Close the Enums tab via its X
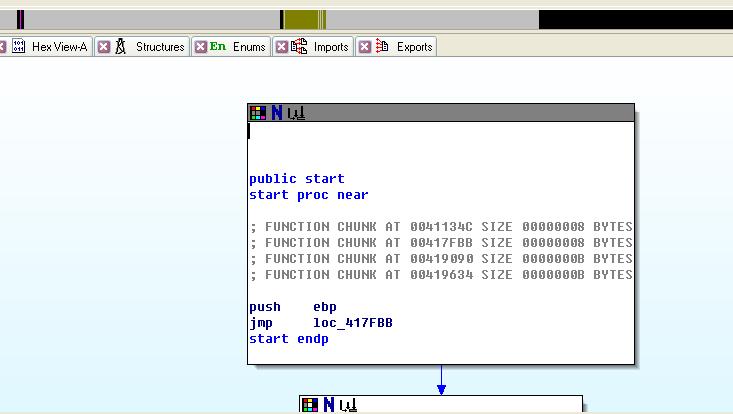This screenshot has width=733, height=414. tap(201, 47)
